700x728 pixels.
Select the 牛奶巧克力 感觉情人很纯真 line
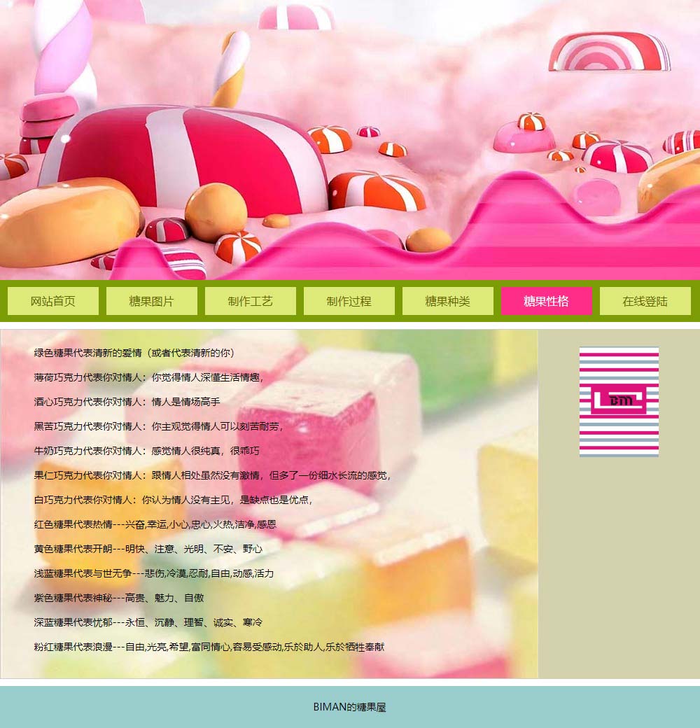147,451
